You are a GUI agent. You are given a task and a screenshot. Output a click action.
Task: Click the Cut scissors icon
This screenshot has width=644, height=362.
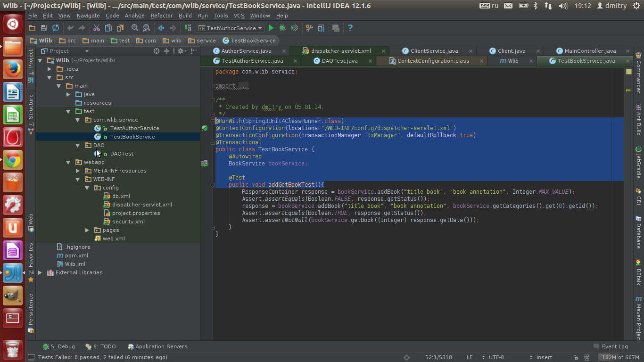[x=97, y=28]
